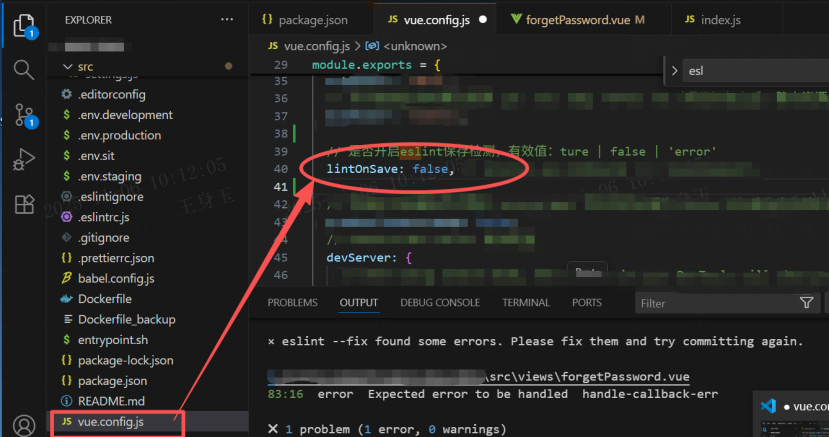Open the OUTPUT panel tab

[358, 303]
